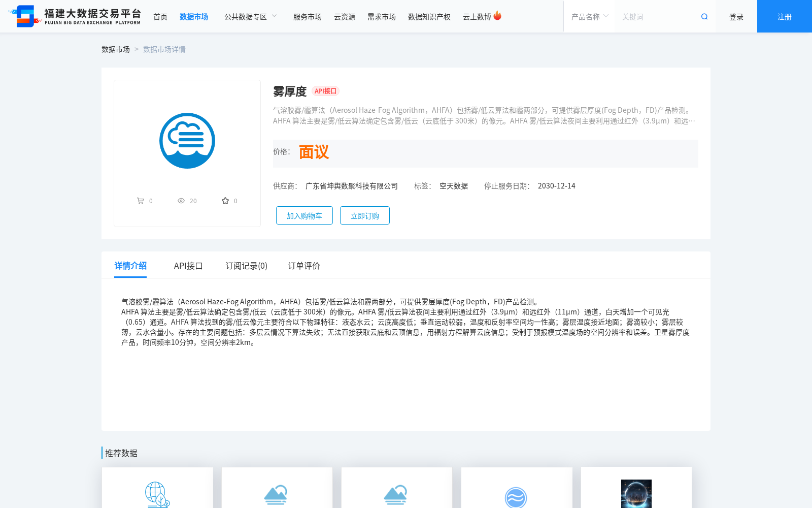The height and width of the screenshot is (508, 812).
Task: Click the 推荐数据 section heading
Action: coord(121,453)
